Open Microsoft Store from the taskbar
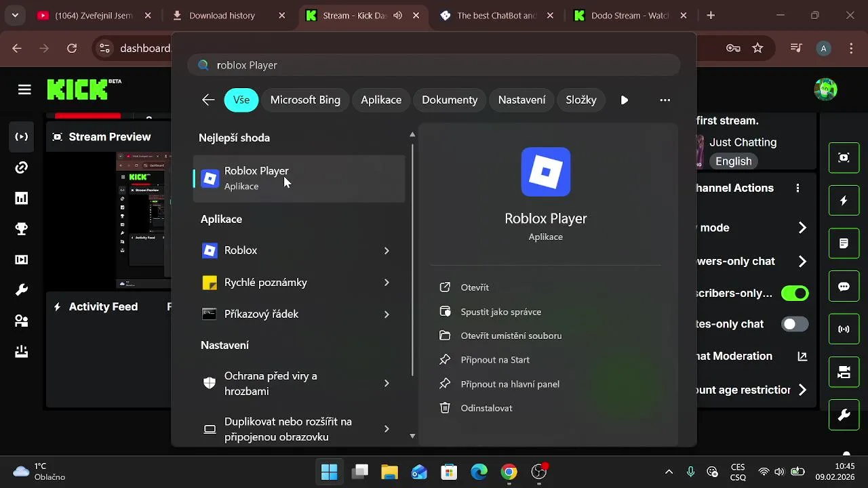This screenshot has height=488, width=868. point(449,472)
